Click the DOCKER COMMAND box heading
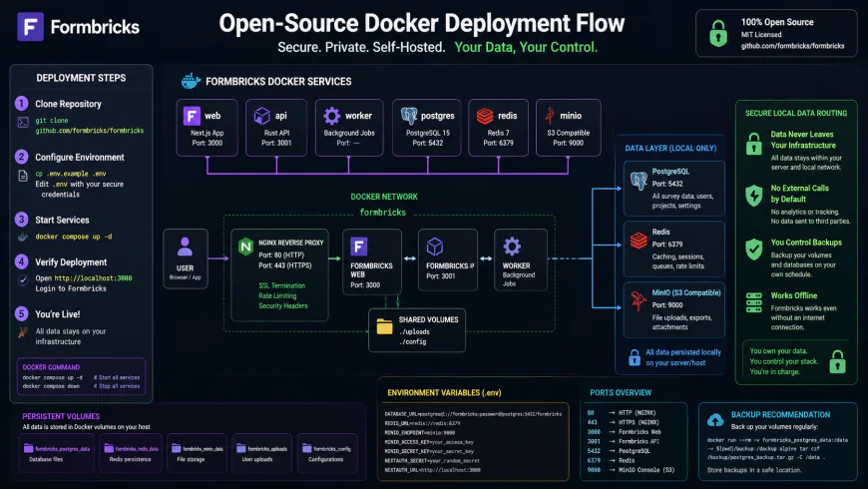The image size is (868, 489). (51, 367)
